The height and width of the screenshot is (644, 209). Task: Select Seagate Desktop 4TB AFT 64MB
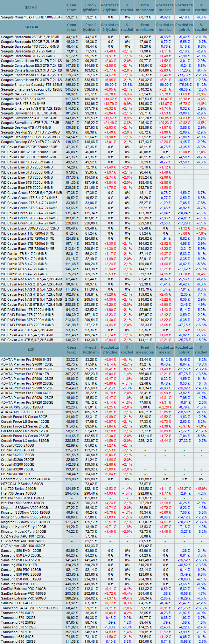tap(26, 127)
